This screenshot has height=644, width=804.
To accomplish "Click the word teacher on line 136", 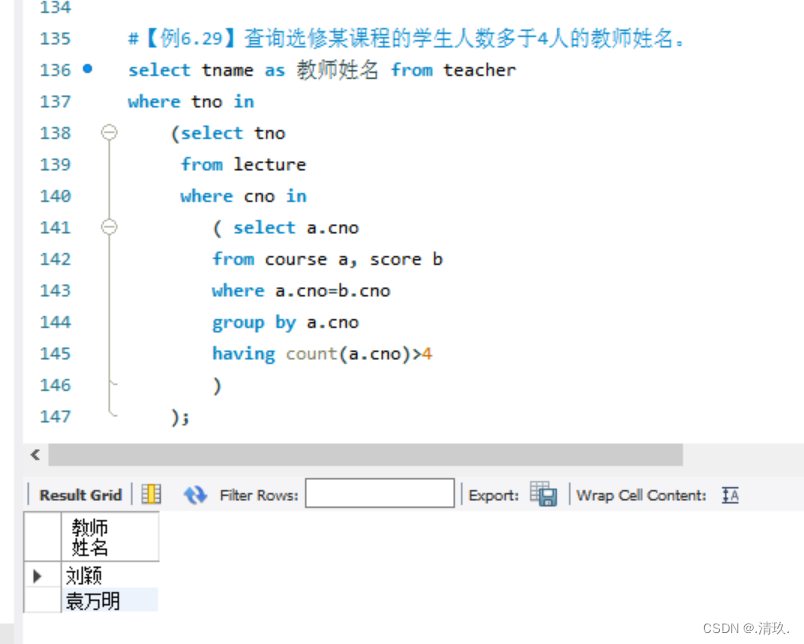I will pos(480,70).
